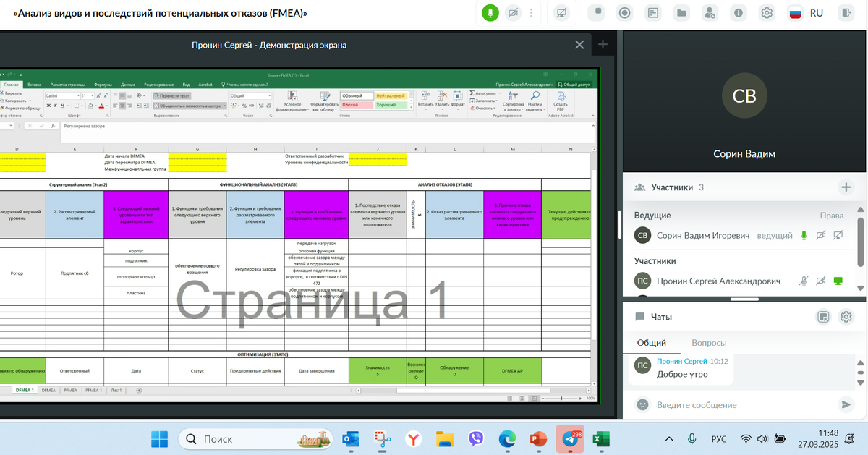Unmute the microphone of Пронин Сергей Александрович
Viewport: 868px width, 455px height.
(x=804, y=281)
